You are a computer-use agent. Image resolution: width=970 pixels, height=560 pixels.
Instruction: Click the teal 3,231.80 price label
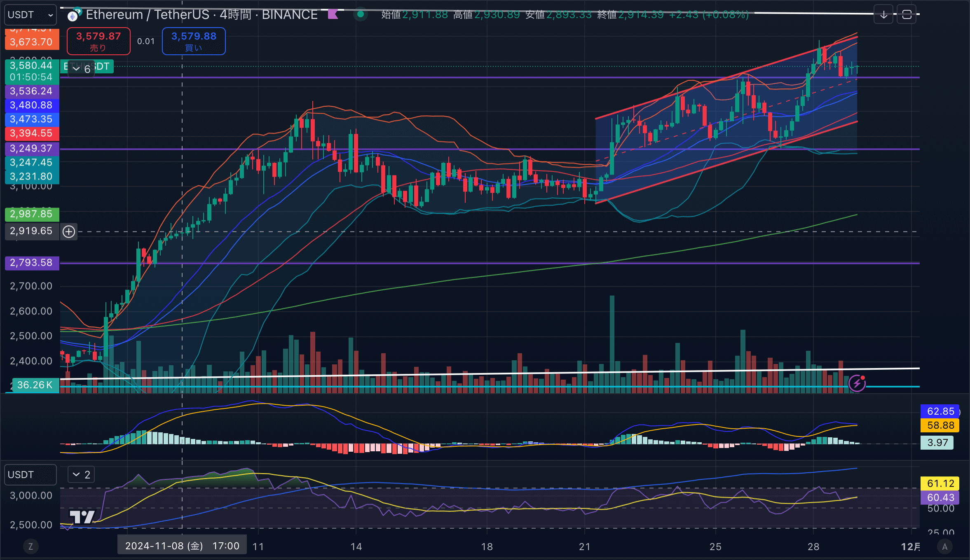[32, 177]
